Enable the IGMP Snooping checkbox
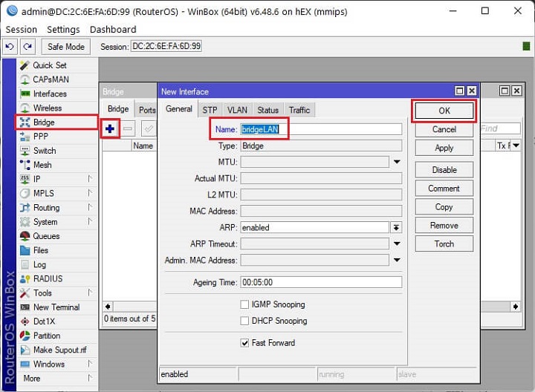This screenshot has width=535, height=392. (244, 304)
